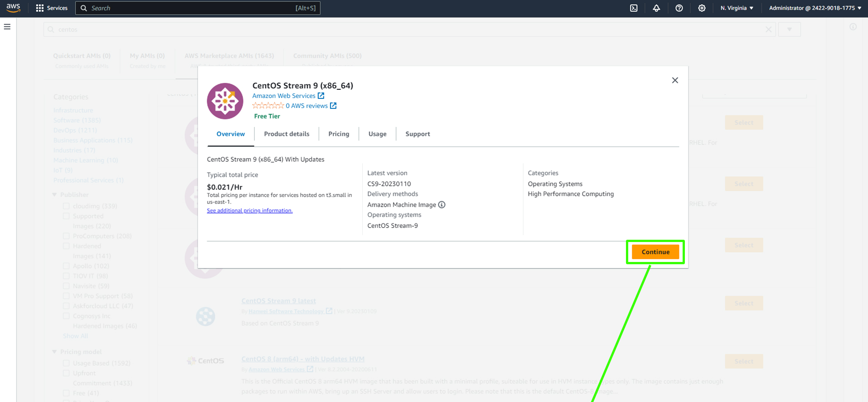Click external link icon beside Amazon Web Services
The image size is (868, 402).
click(x=321, y=96)
